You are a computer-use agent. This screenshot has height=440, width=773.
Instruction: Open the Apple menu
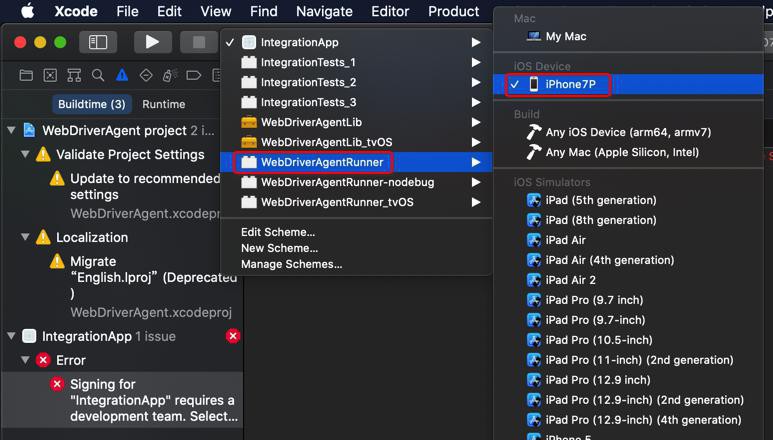28,11
